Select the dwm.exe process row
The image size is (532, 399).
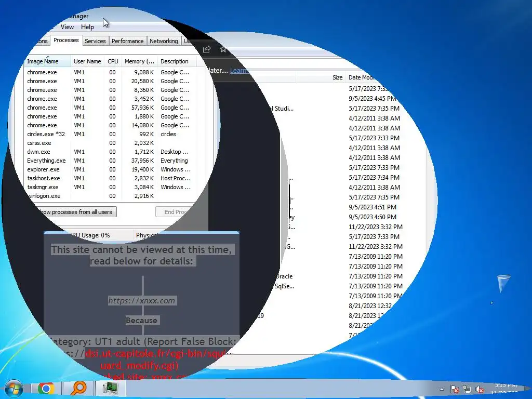[109, 152]
